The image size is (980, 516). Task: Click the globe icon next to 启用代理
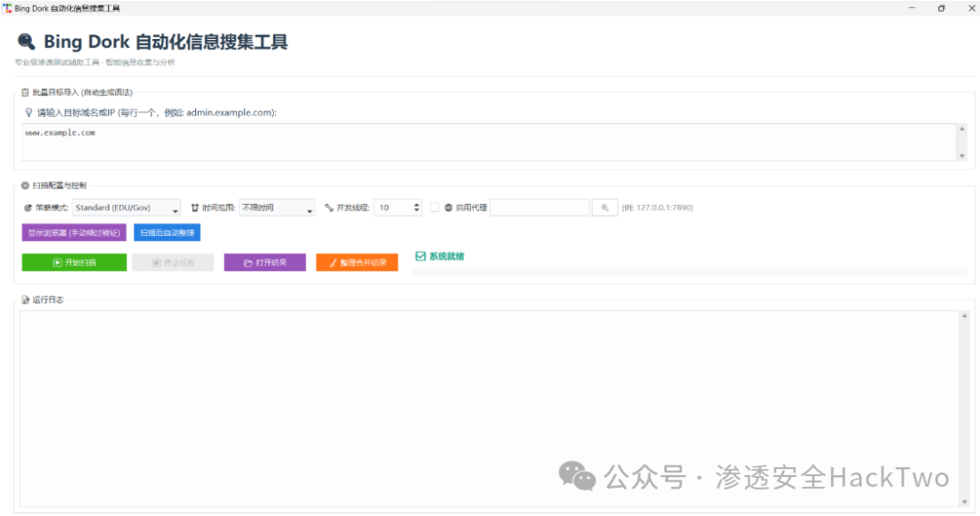[x=448, y=208]
